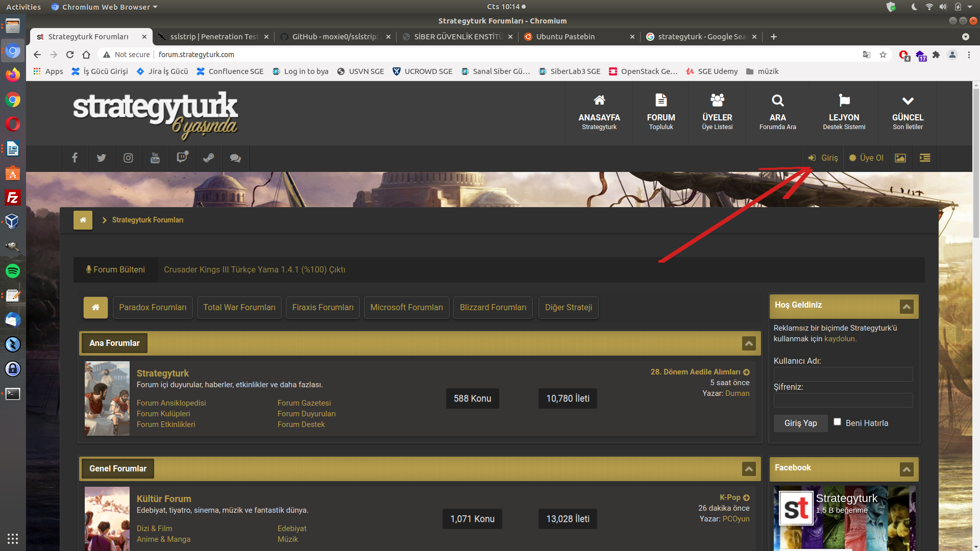Click the browser home button

pyautogui.click(x=86, y=55)
